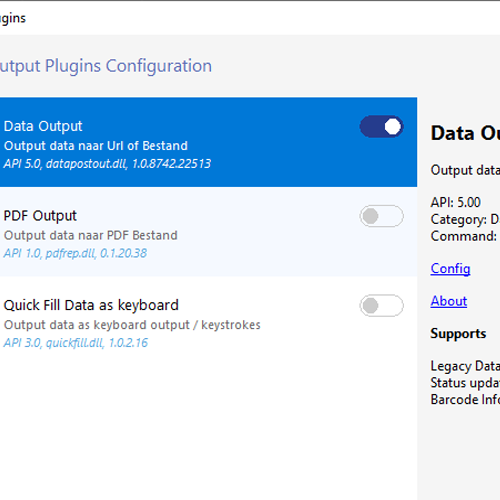
Task: Click the datapostout.dll version line
Action: pos(107,164)
